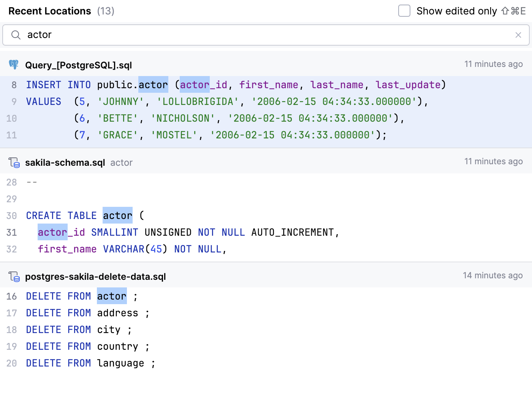Click the DELETE FROM country line
The width and height of the screenshot is (532, 403).
87,346
